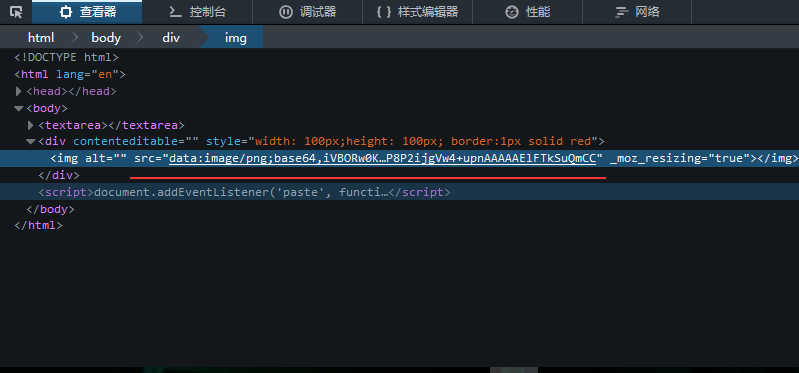Switch to the 调试器 debugger tab
Viewport: 799px width, 373px height.
point(307,12)
